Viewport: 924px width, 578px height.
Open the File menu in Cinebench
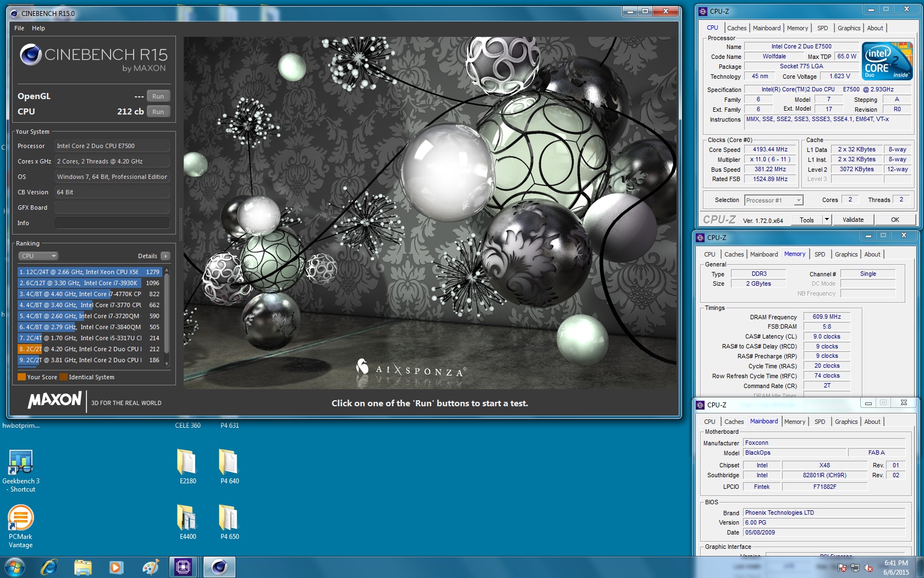pos(19,28)
